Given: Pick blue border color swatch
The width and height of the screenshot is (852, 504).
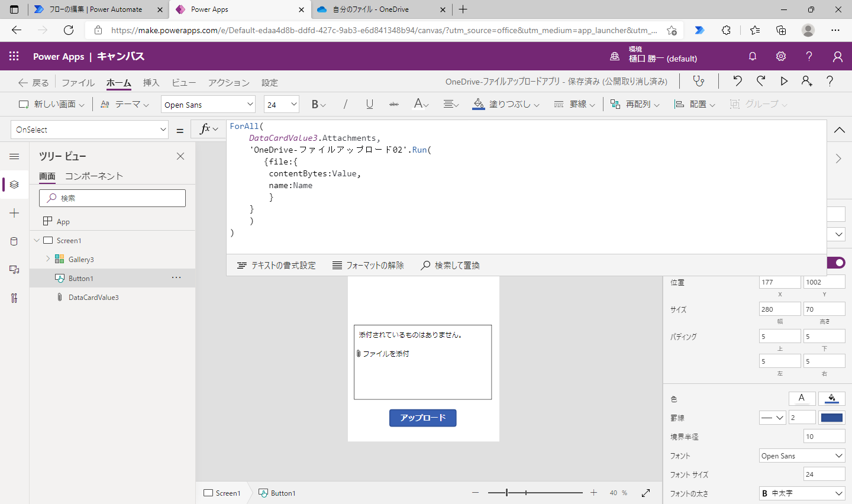Looking at the screenshot, I should (831, 418).
